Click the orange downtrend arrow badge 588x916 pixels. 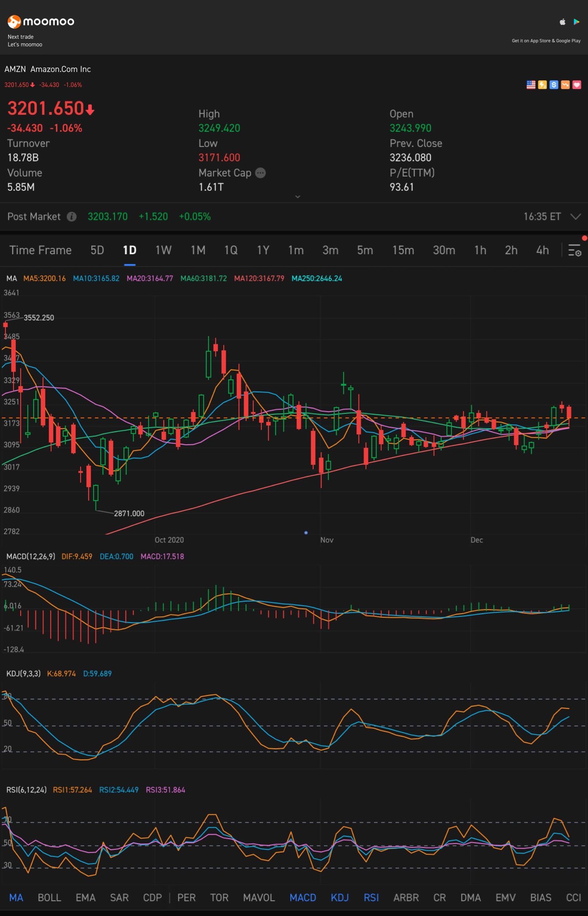tap(565, 85)
